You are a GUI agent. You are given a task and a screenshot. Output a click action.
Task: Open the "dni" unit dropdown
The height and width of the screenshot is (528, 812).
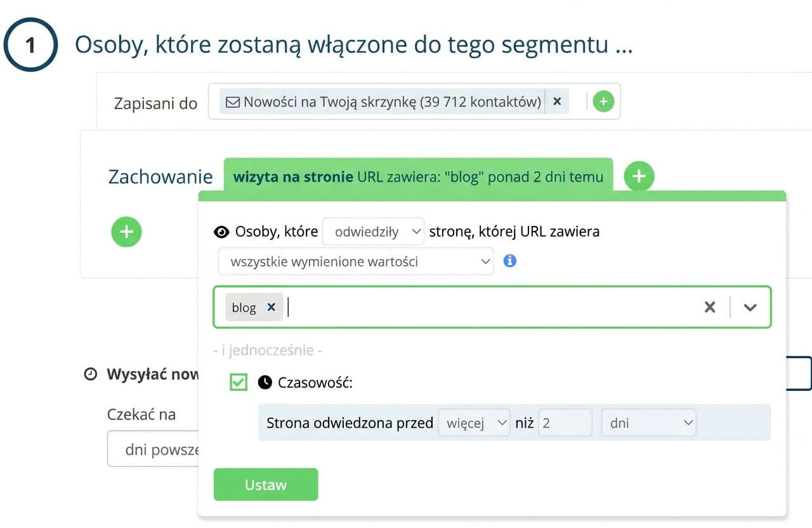[x=648, y=422]
